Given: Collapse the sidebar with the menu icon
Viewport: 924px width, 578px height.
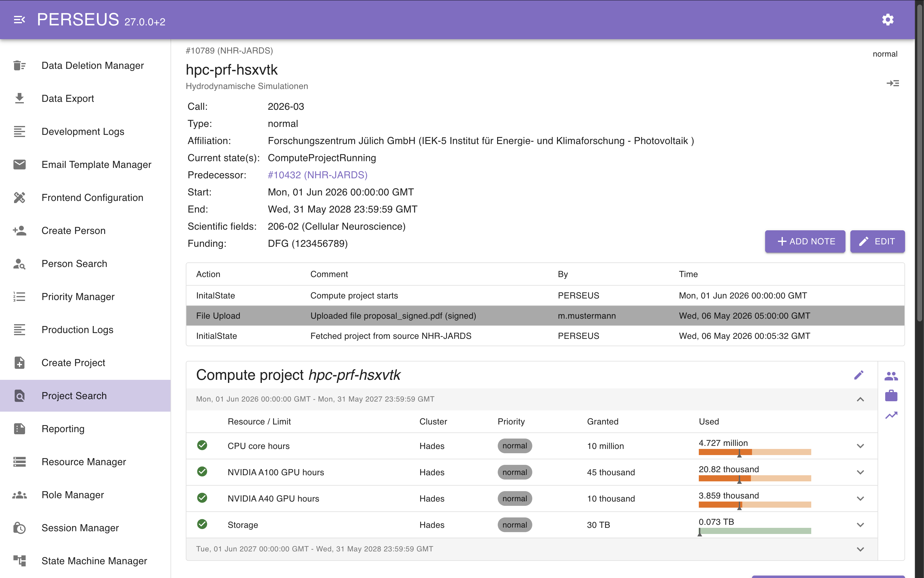Looking at the screenshot, I should (20, 20).
